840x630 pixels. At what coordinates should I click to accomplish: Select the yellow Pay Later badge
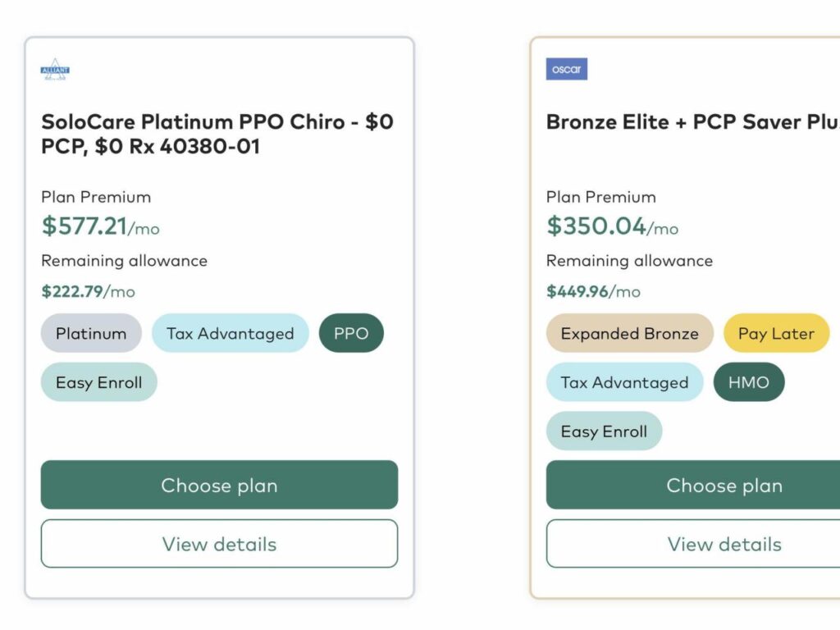[776, 333]
